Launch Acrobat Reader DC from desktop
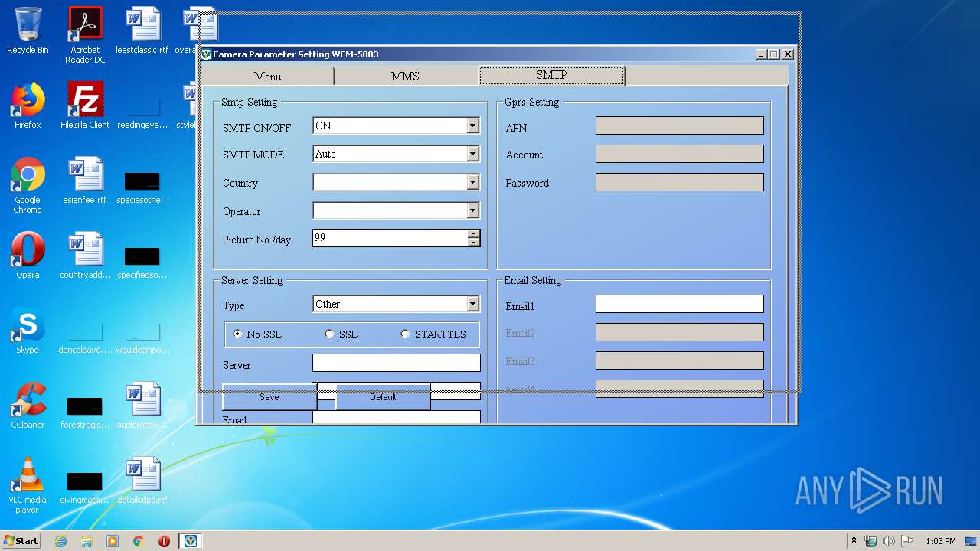 pyautogui.click(x=85, y=35)
